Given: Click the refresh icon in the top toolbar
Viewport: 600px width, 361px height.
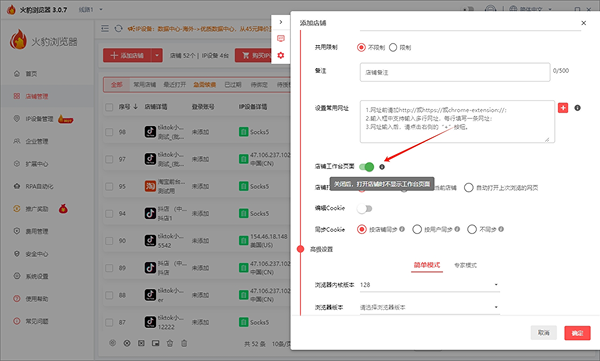Looking at the screenshot, I should (119, 28).
